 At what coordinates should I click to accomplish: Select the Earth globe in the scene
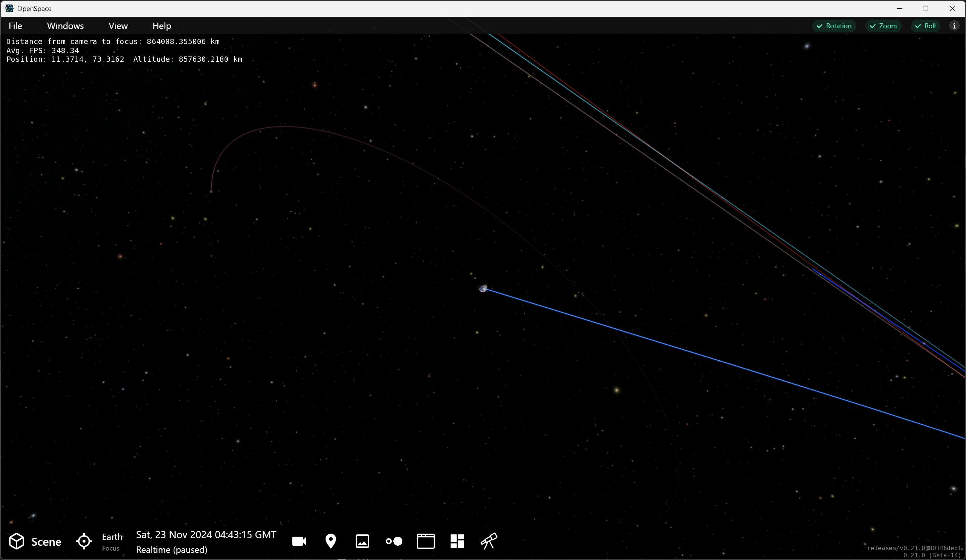click(483, 288)
